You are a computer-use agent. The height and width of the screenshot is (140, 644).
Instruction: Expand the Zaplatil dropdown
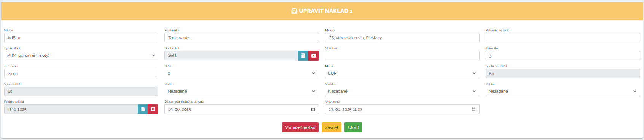tap(563, 91)
